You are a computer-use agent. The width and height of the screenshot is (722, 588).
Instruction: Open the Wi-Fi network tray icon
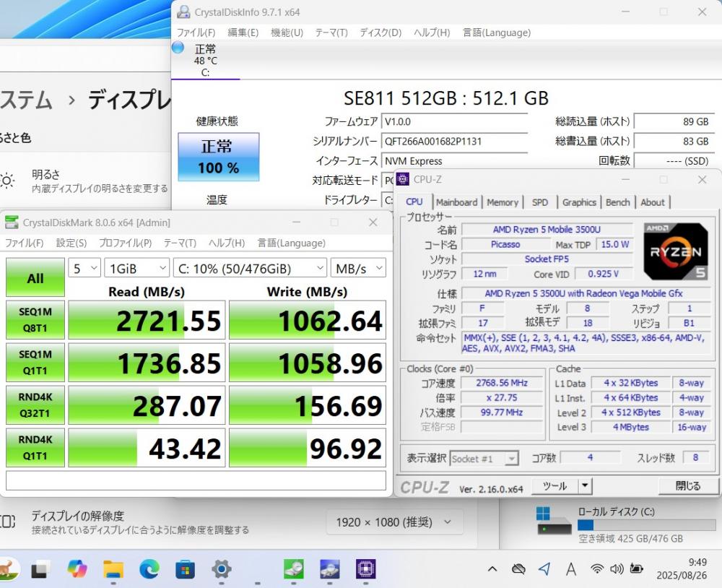click(597, 569)
